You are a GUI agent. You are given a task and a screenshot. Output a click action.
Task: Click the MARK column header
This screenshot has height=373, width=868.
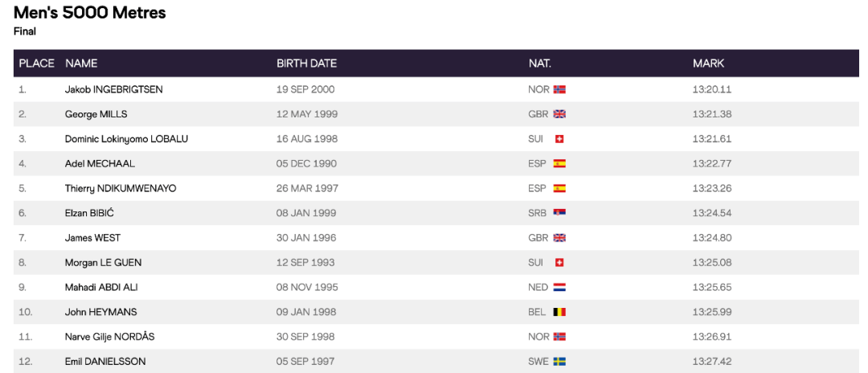(708, 64)
